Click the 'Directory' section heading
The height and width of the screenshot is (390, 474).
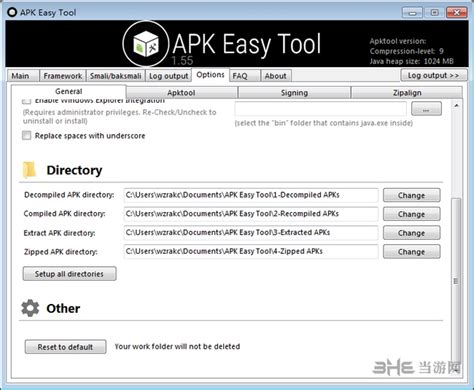point(74,170)
